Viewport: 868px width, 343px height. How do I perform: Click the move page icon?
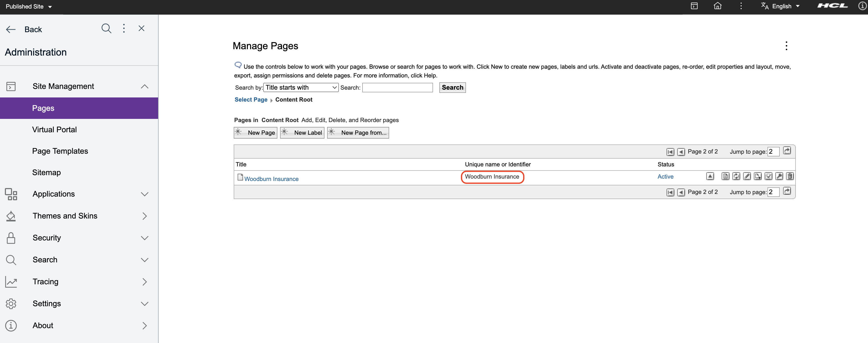[x=757, y=176]
